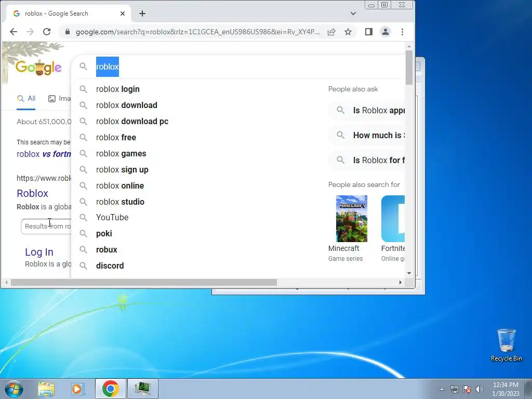Screen dimensions: 532x399
Task: Open the green monitor taskbar app
Action: pyautogui.click(x=143, y=389)
